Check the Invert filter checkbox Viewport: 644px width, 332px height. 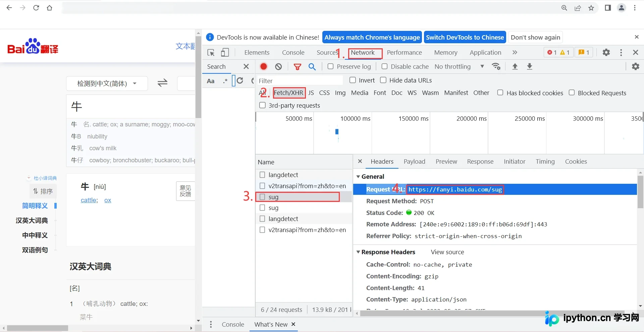(x=353, y=80)
